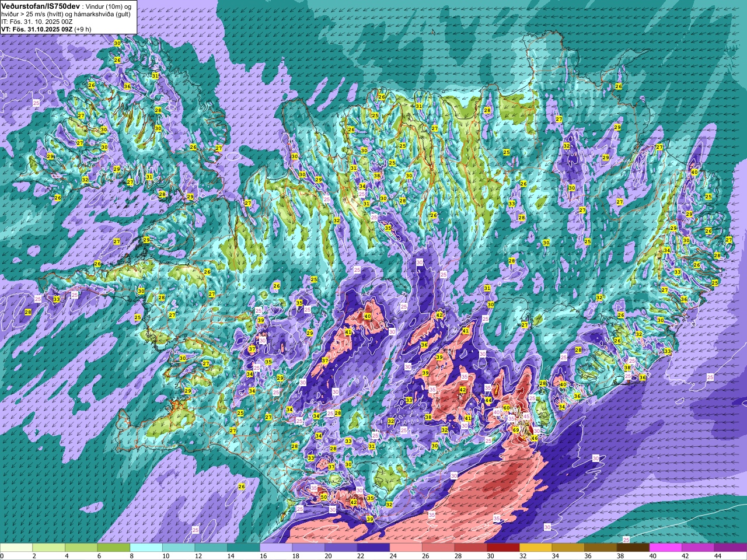Select the yellow "60" gust label
Image resolution: width=747 pixels, height=560 pixels.
[507, 408]
